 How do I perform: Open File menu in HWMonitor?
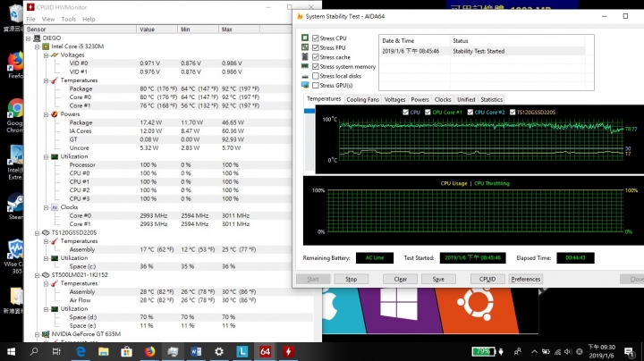click(x=30, y=19)
